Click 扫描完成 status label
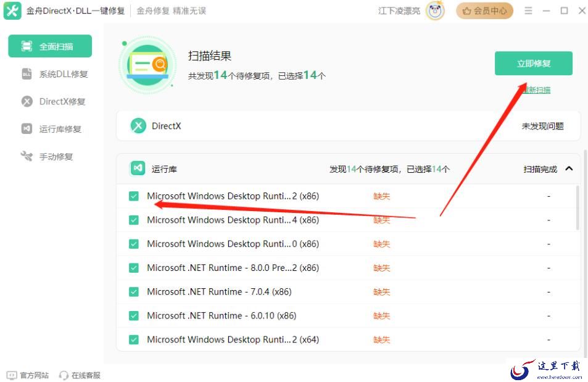 coord(540,169)
